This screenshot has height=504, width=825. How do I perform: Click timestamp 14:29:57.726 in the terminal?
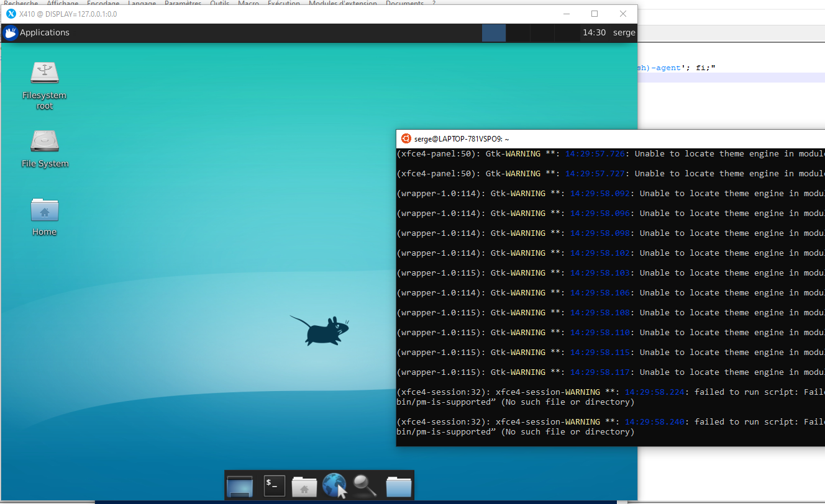(x=595, y=154)
